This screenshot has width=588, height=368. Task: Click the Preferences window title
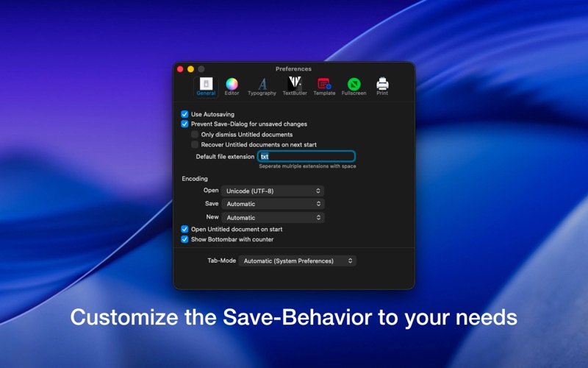[x=293, y=69]
